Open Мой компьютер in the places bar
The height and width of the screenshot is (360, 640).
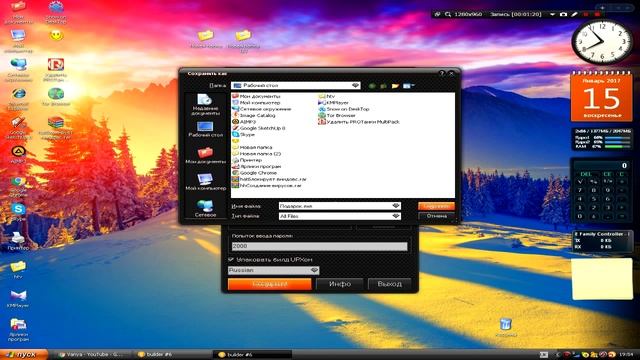[205, 182]
